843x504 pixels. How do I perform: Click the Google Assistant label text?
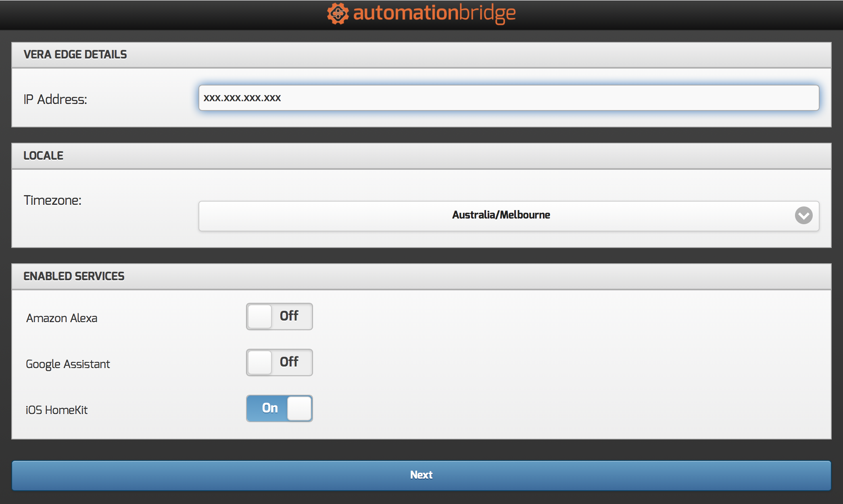68,364
